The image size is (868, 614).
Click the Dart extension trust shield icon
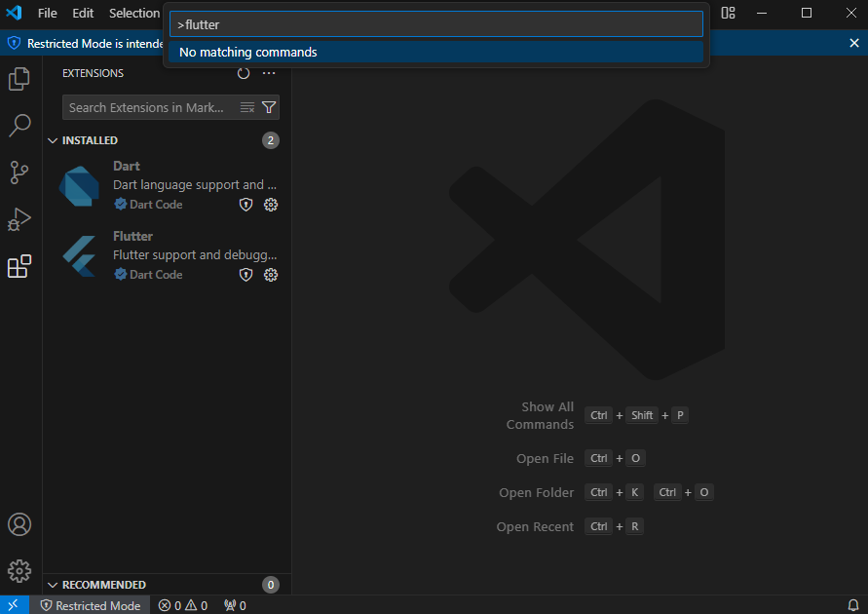click(245, 205)
